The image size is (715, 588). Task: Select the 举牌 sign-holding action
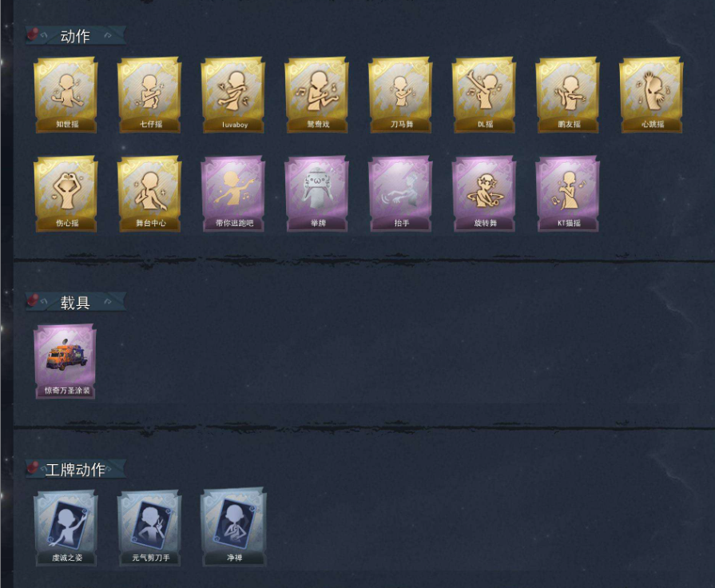[316, 194]
